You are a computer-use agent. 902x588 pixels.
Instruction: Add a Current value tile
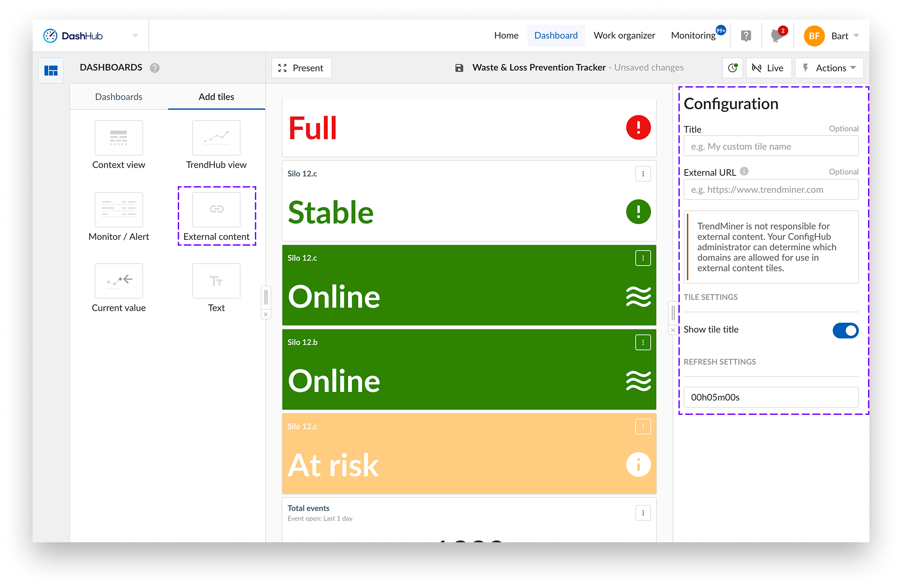[119, 281]
